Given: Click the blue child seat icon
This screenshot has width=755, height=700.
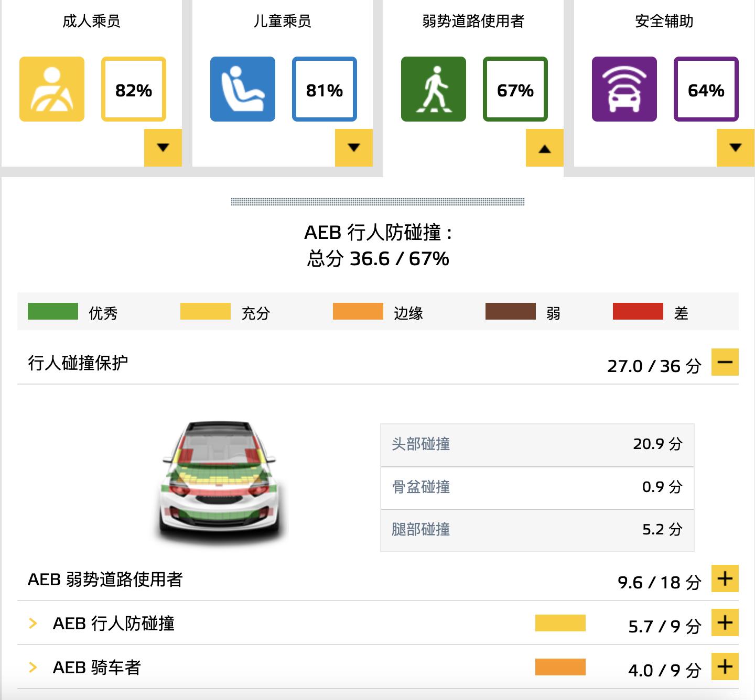Looking at the screenshot, I should tap(243, 89).
